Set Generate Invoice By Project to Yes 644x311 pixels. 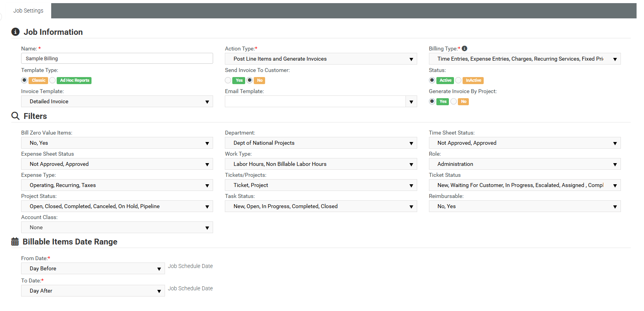432,101
